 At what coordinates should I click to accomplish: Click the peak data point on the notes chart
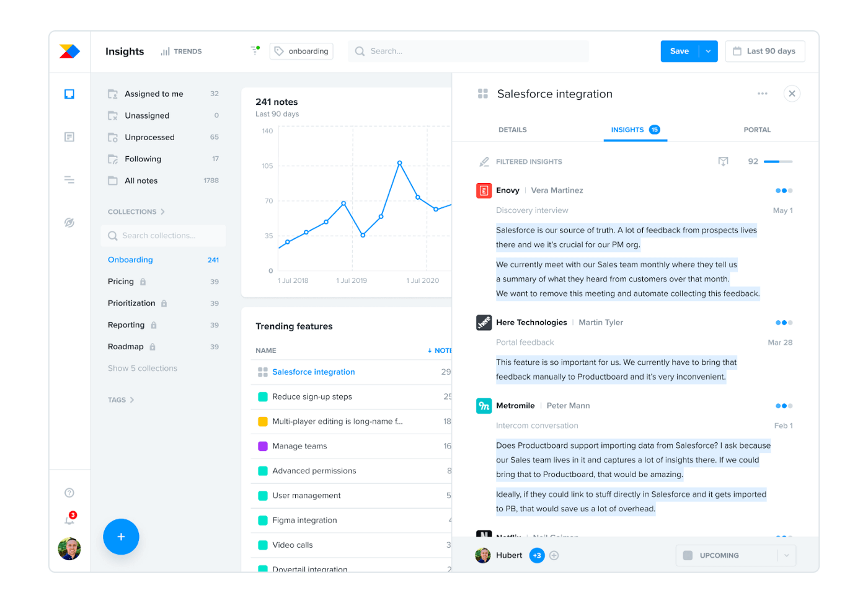coord(400,163)
